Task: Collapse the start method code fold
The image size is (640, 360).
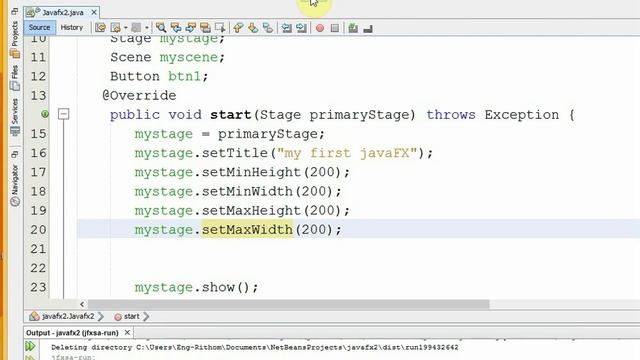Action: coord(63,114)
